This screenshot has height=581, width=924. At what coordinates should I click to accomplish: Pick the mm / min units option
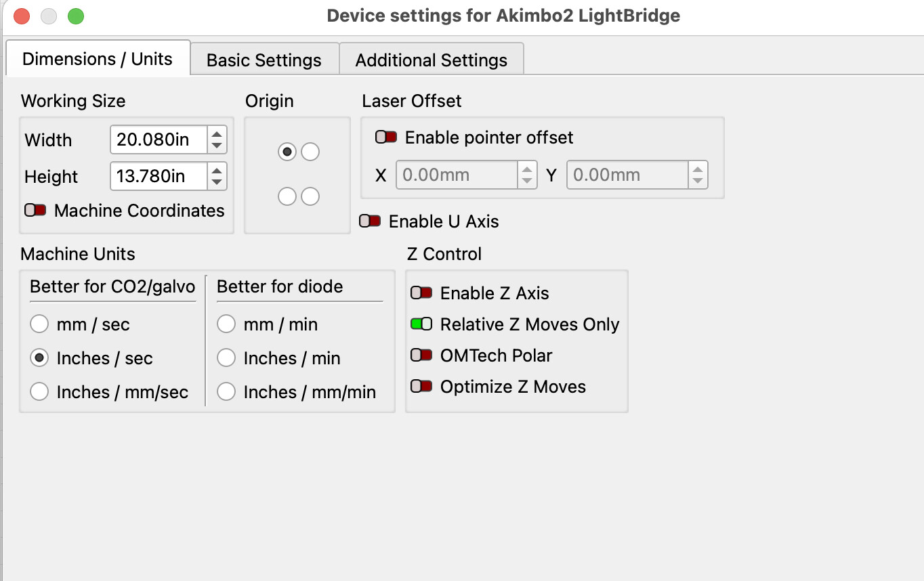click(226, 324)
